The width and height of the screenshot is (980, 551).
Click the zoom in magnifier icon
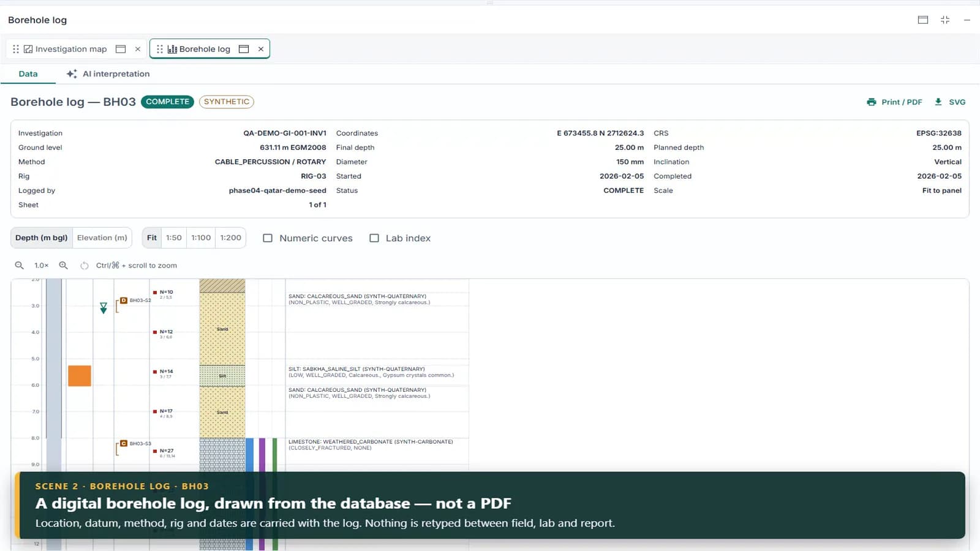point(63,265)
